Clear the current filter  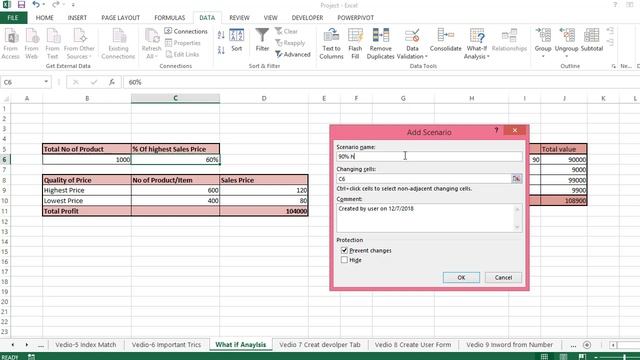[x=286, y=31]
